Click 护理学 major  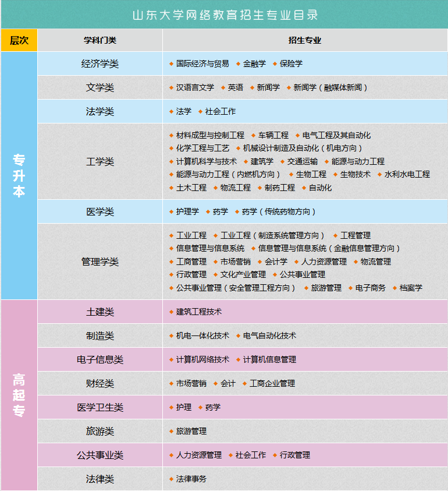coord(187,211)
